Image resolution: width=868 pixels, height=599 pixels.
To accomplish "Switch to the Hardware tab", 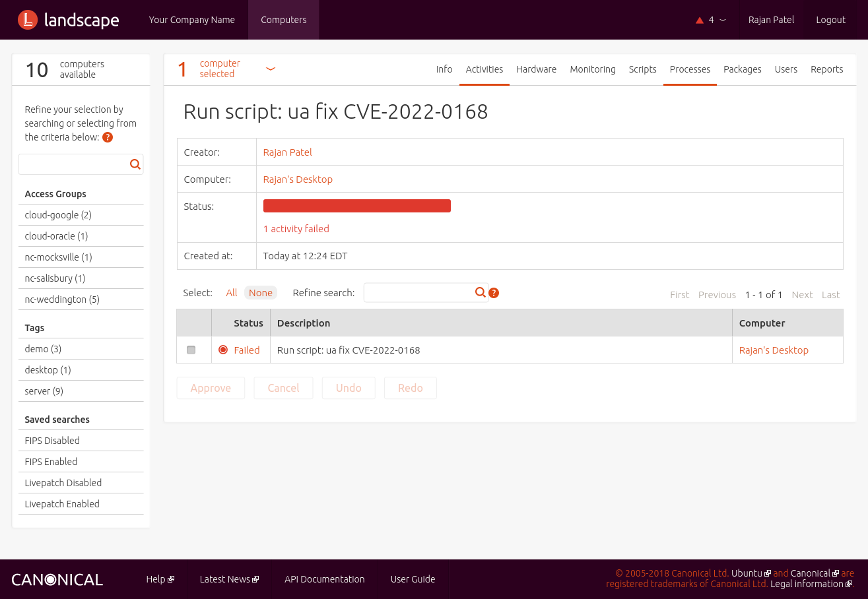I will pyautogui.click(x=537, y=69).
